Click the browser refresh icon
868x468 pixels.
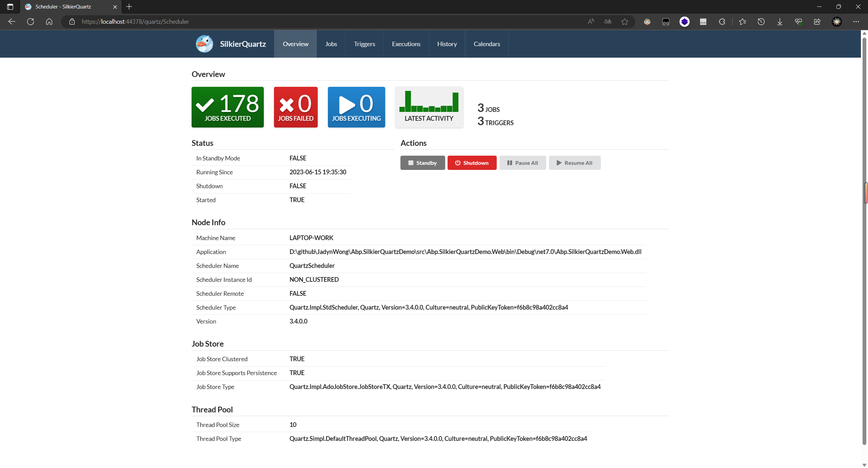tap(31, 22)
